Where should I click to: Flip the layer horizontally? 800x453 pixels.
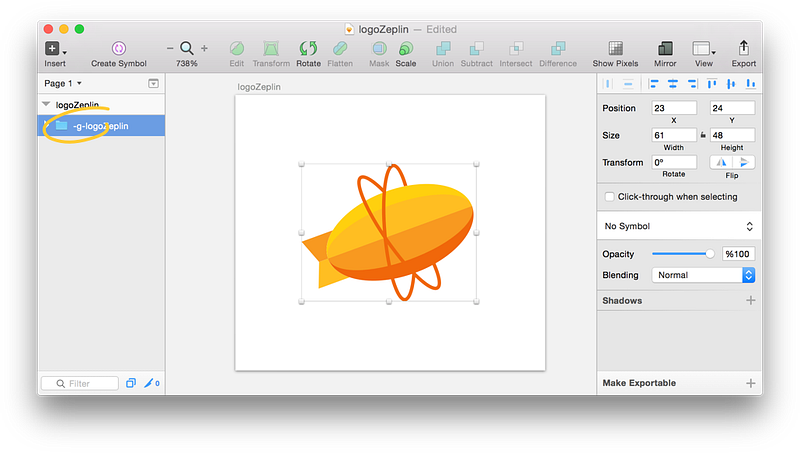(x=721, y=162)
